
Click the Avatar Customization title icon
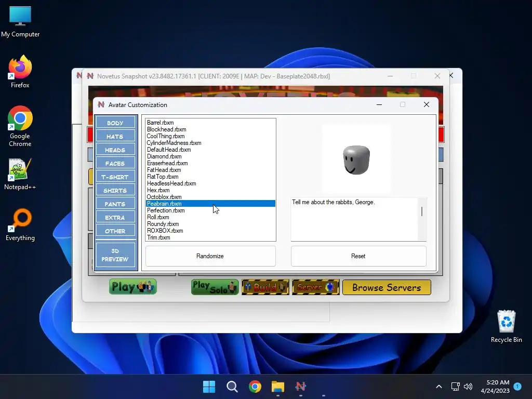tap(101, 104)
